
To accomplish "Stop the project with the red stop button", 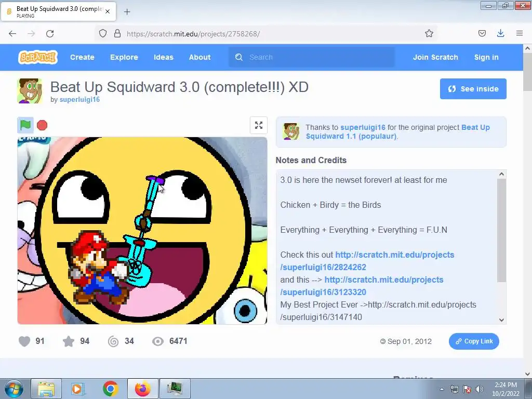I will coord(42,125).
